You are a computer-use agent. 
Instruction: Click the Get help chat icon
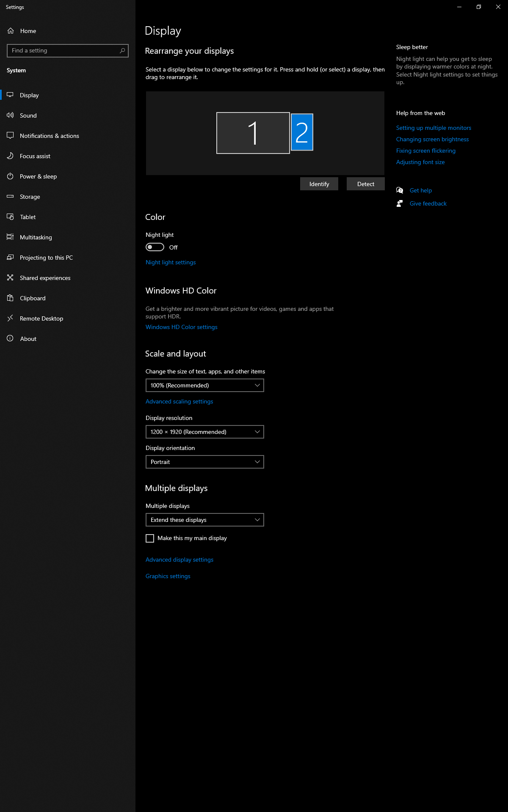click(x=400, y=190)
